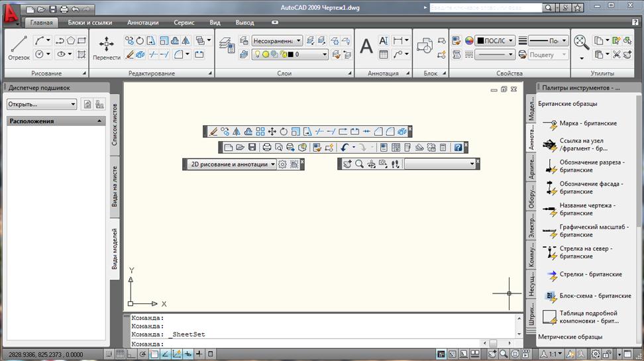Viewport: 644px width, 361px height.
Task: Select the Отрезок line tool
Action: click(19, 47)
